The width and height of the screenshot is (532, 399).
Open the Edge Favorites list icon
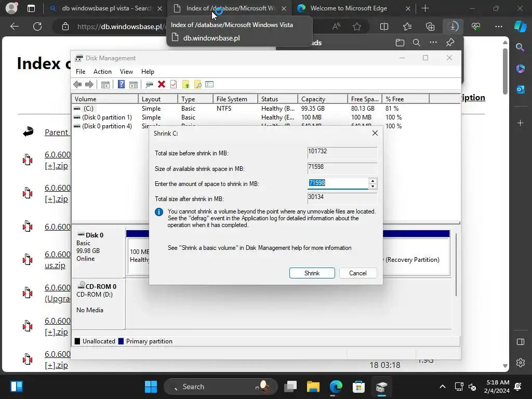tap(407, 26)
